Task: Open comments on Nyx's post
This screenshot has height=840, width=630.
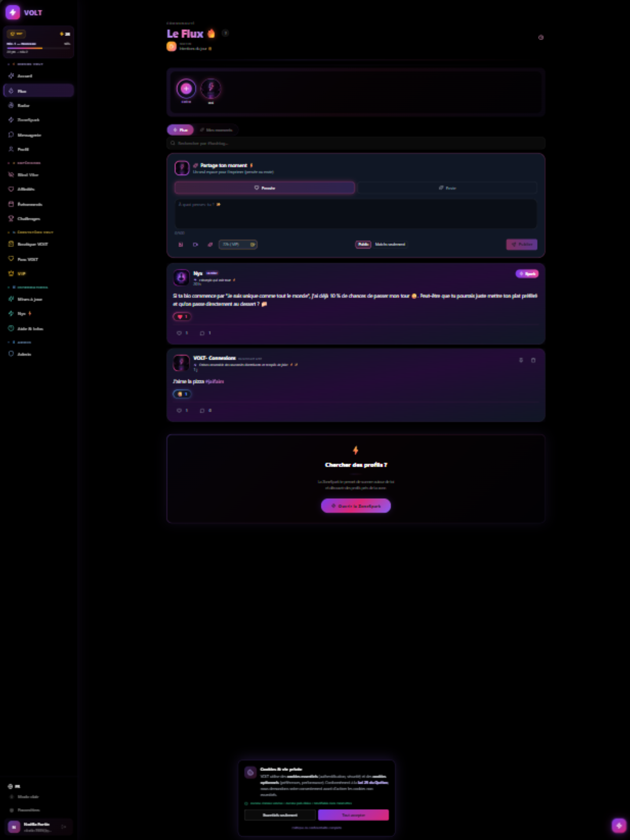Action: [205, 333]
